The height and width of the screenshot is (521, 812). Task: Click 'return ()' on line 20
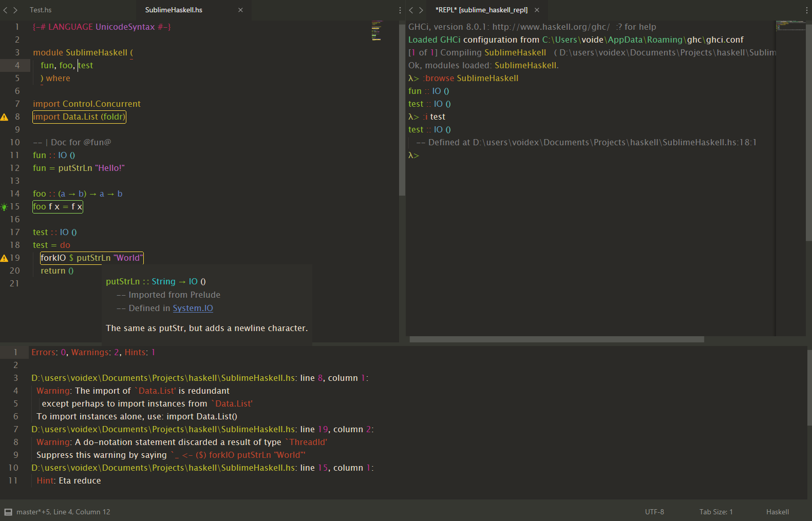(57, 271)
